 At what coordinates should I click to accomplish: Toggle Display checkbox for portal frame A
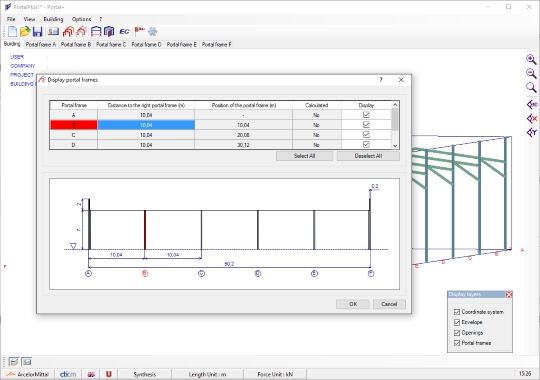click(366, 115)
